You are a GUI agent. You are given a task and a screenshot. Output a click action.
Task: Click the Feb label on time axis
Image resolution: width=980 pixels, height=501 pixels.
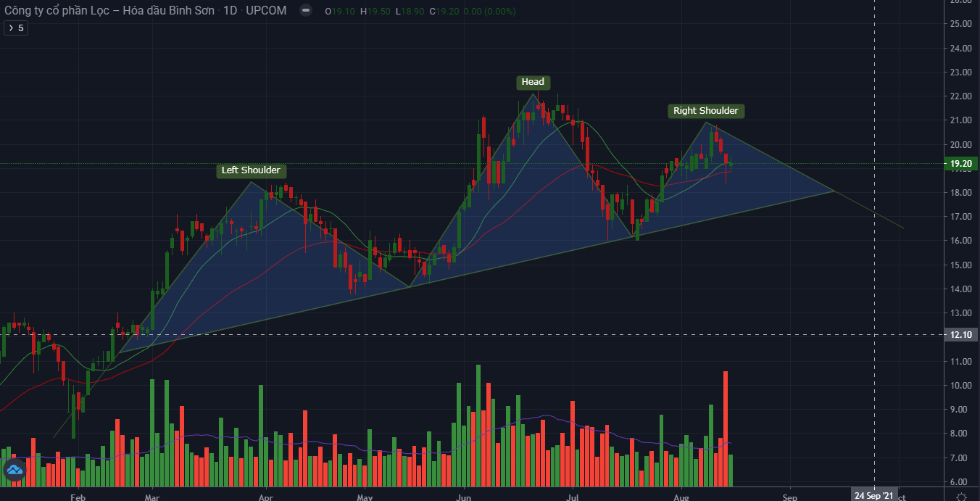pyautogui.click(x=78, y=497)
